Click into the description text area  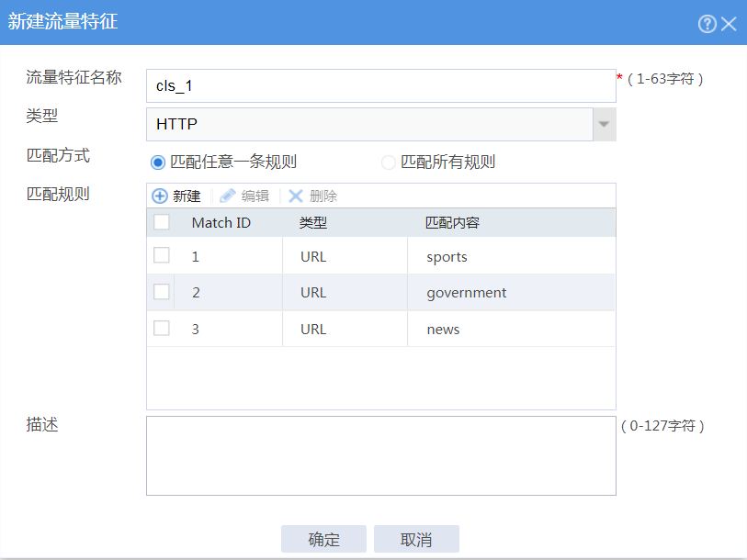380,455
